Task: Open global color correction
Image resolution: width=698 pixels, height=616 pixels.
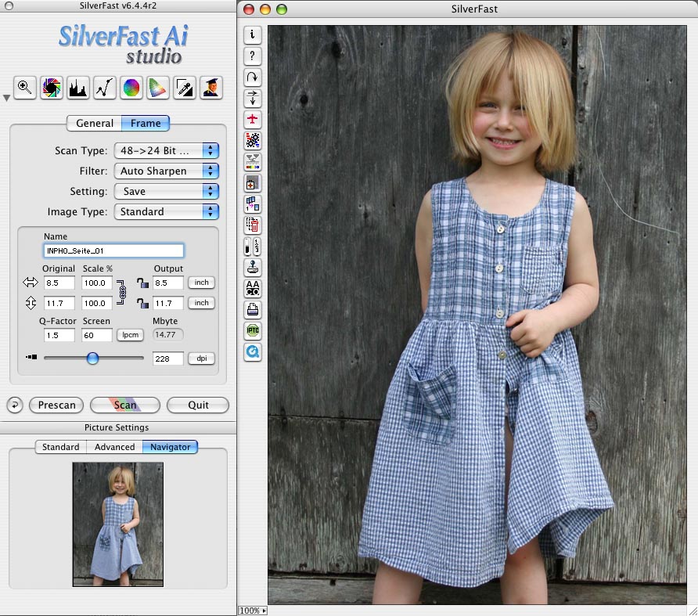Action: [x=131, y=88]
